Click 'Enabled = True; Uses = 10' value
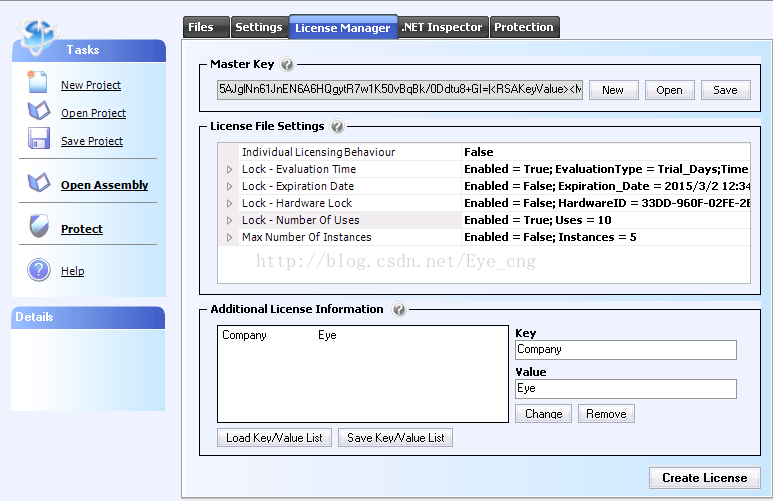773x501 pixels. [538, 220]
